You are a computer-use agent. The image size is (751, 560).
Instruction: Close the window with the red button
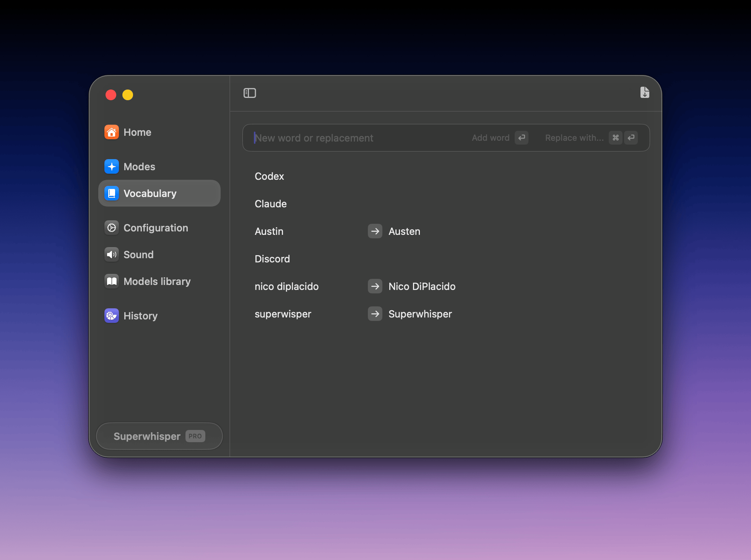(x=111, y=94)
